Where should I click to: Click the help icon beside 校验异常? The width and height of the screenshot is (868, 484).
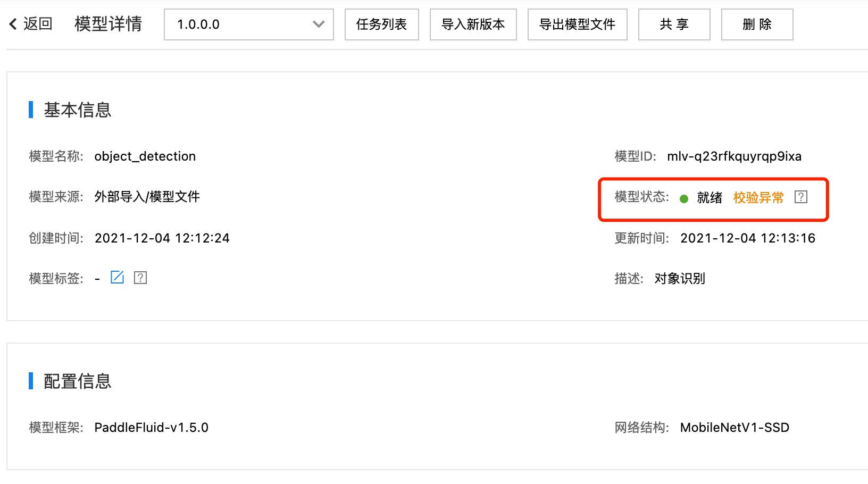pyautogui.click(x=801, y=197)
